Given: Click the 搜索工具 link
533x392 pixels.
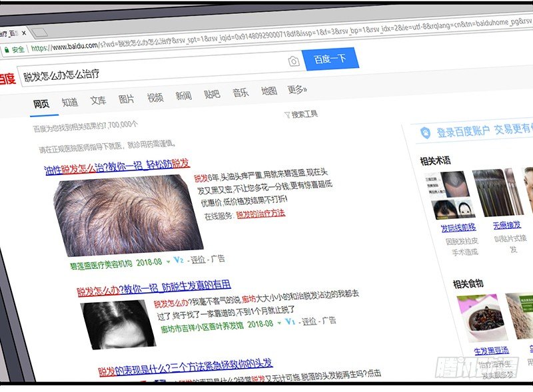Looking at the screenshot, I should pyautogui.click(x=304, y=114).
